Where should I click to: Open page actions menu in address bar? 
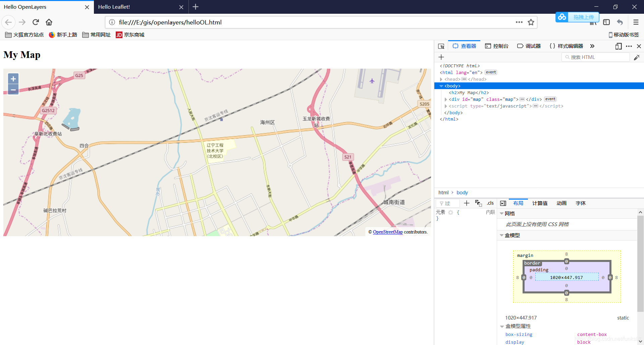point(519,22)
